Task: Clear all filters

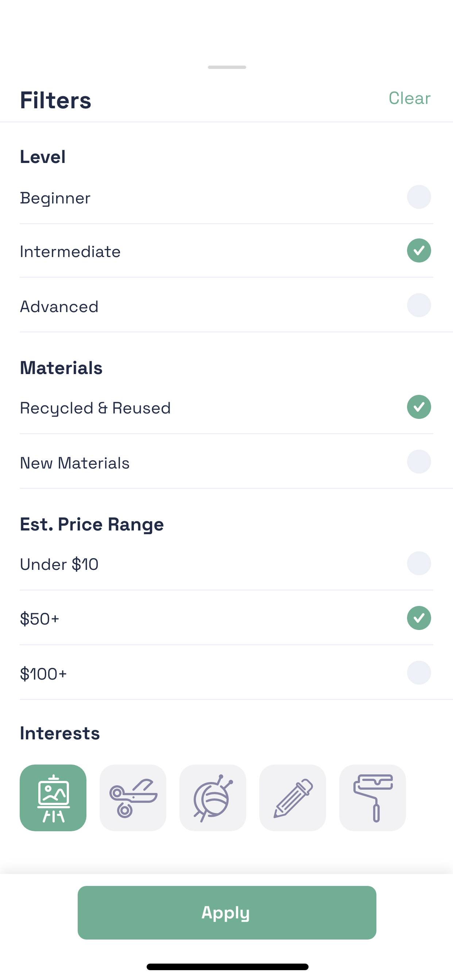Action: pos(409,98)
